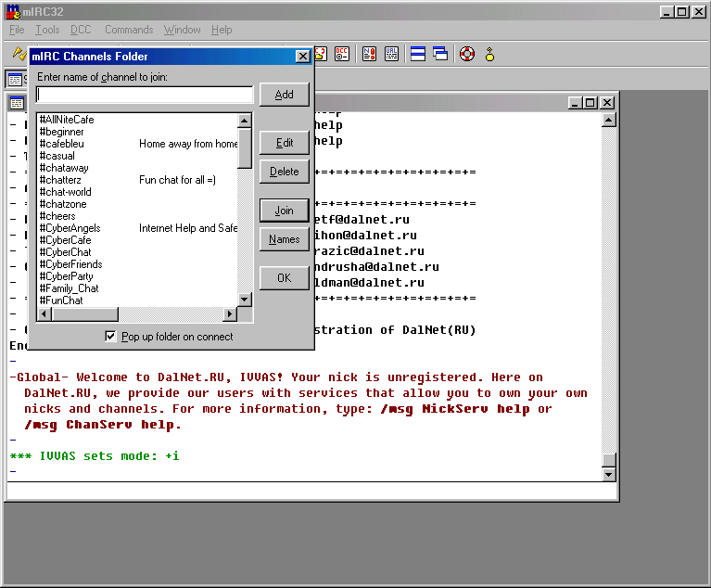Click the status window switchbar button
The image size is (711, 588).
[17, 80]
